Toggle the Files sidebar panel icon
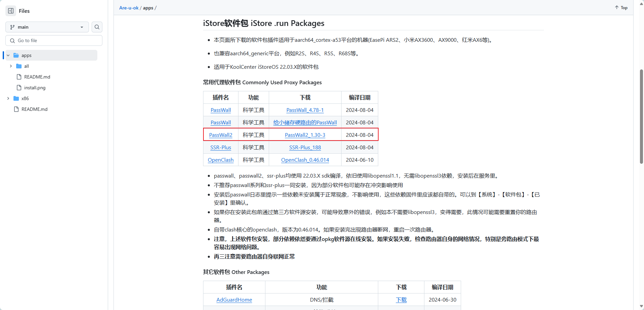The width and height of the screenshot is (644, 310). coord(10,11)
